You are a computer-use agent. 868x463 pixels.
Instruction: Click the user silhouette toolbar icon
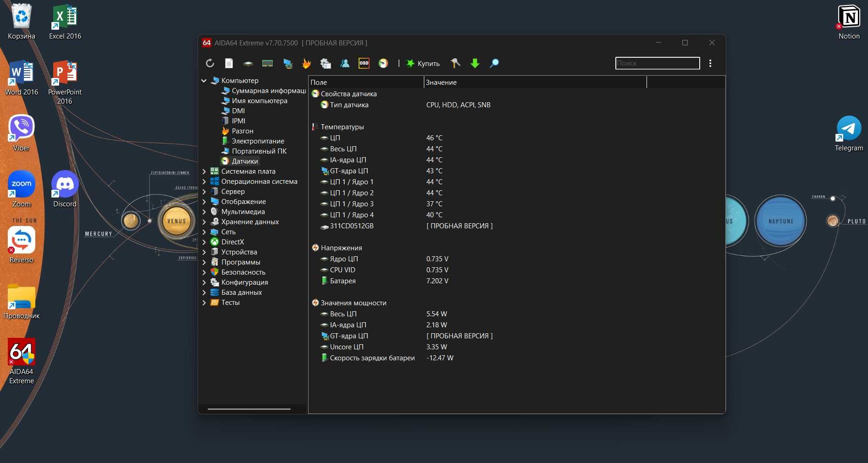[345, 63]
